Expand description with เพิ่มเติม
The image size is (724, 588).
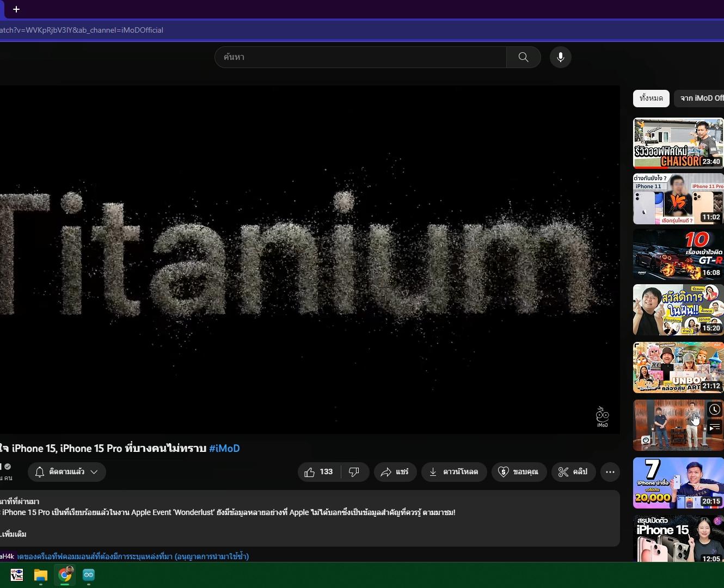click(13, 534)
